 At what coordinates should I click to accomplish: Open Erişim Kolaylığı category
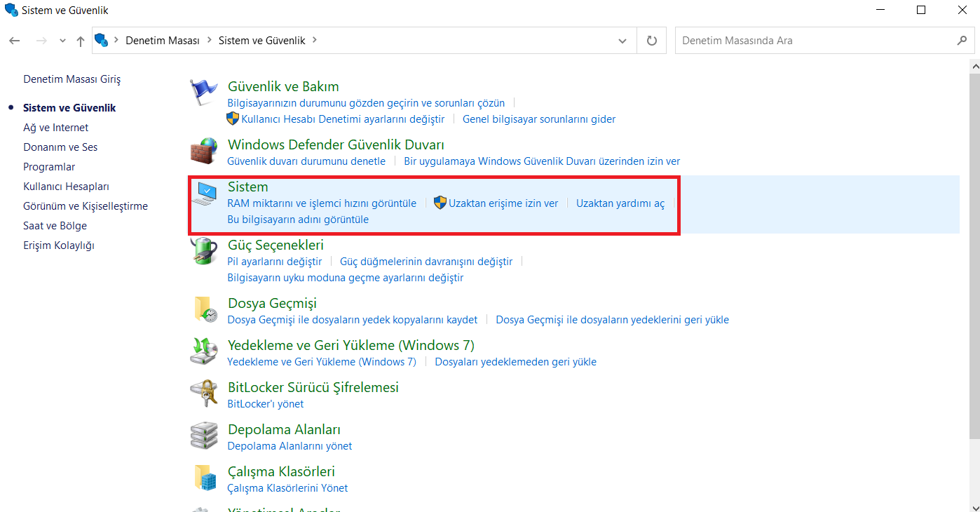pyautogui.click(x=59, y=245)
